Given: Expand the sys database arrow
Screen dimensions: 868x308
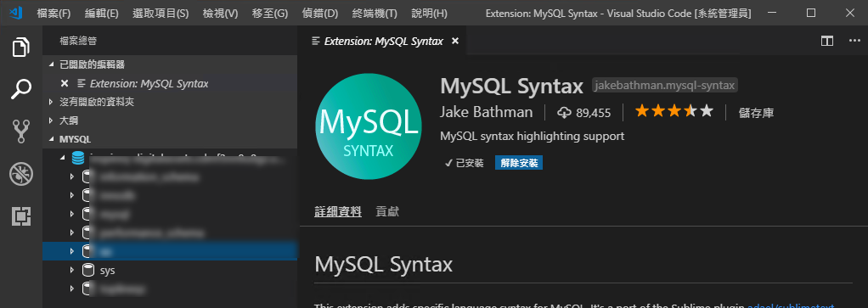Looking at the screenshot, I should pyautogui.click(x=72, y=271).
